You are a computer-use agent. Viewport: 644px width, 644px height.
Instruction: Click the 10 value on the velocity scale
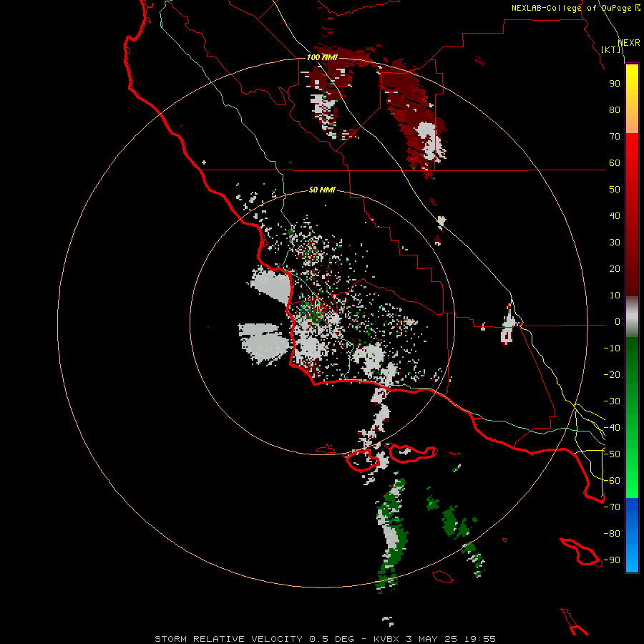point(615,296)
